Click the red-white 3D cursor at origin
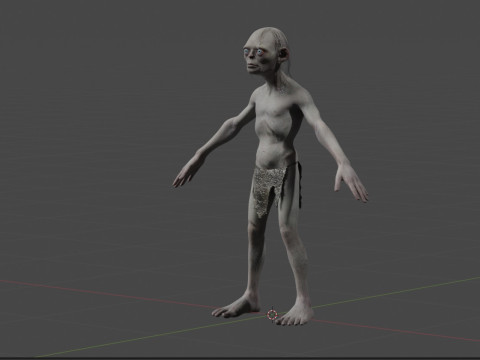Viewport: 480px width, 360px height. point(272,314)
